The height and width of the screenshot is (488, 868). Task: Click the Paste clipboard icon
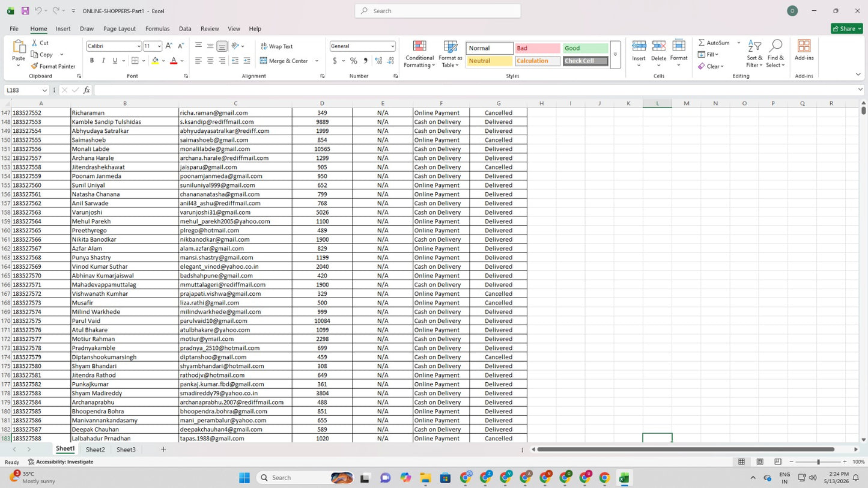(19, 47)
